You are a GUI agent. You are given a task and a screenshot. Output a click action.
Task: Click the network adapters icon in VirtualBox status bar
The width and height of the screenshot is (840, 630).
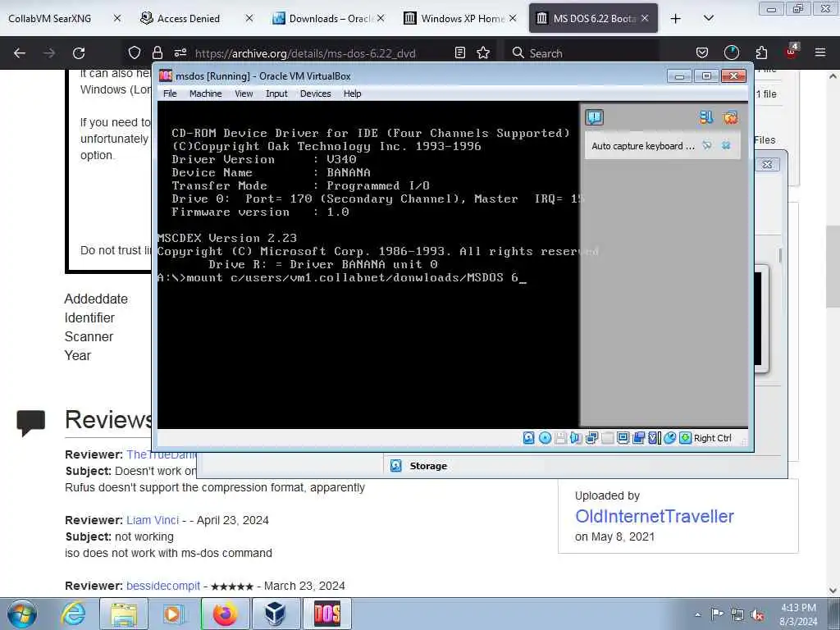591,438
